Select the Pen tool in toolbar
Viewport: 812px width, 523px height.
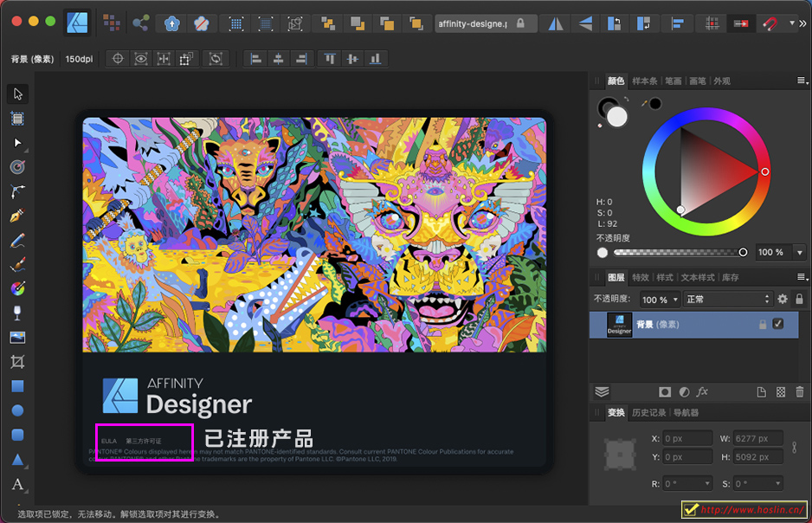click(16, 216)
